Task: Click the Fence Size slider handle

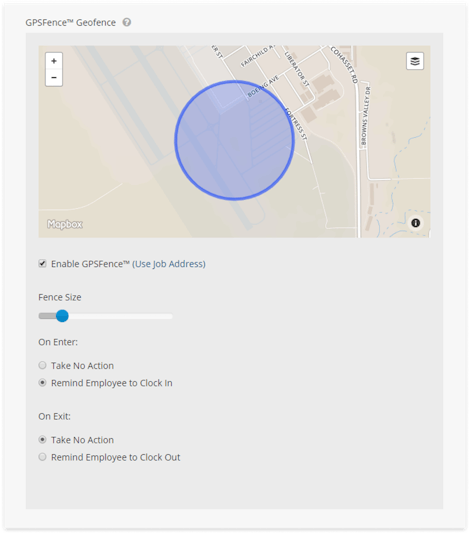Action: 62,316
